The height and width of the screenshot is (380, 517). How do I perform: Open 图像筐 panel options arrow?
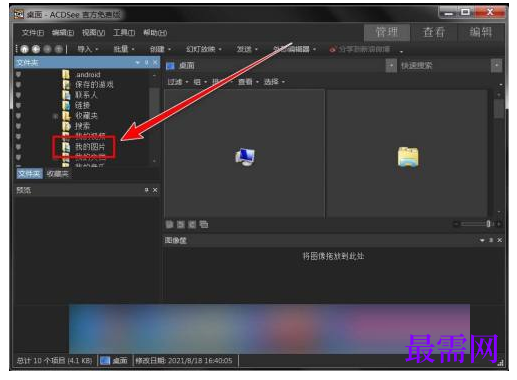pos(482,240)
